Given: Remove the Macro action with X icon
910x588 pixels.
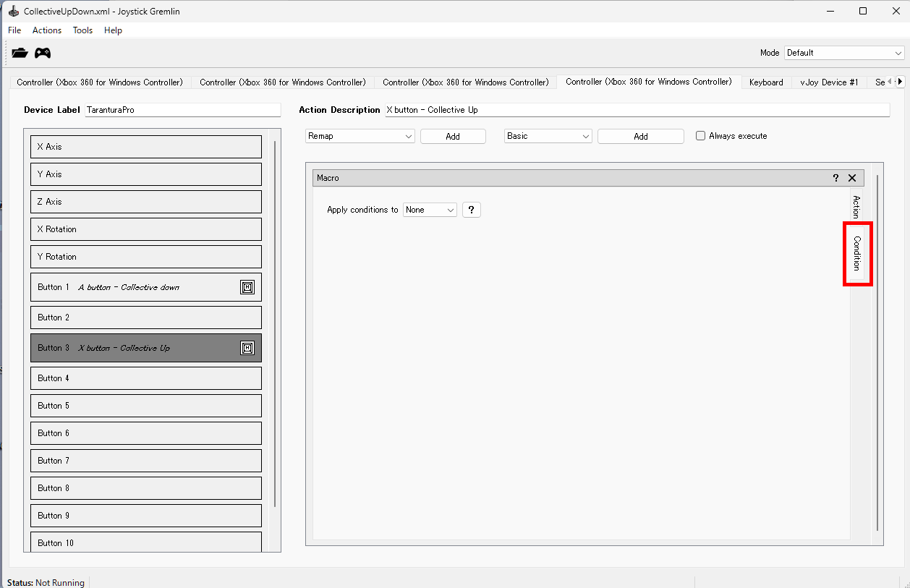Looking at the screenshot, I should pyautogui.click(x=852, y=178).
